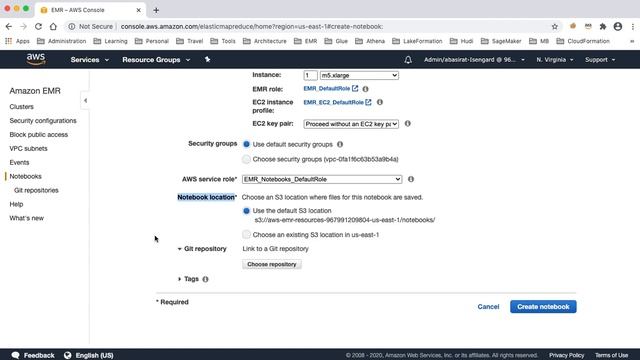Click the Create notebook button
640x360 pixels.
pos(543,307)
